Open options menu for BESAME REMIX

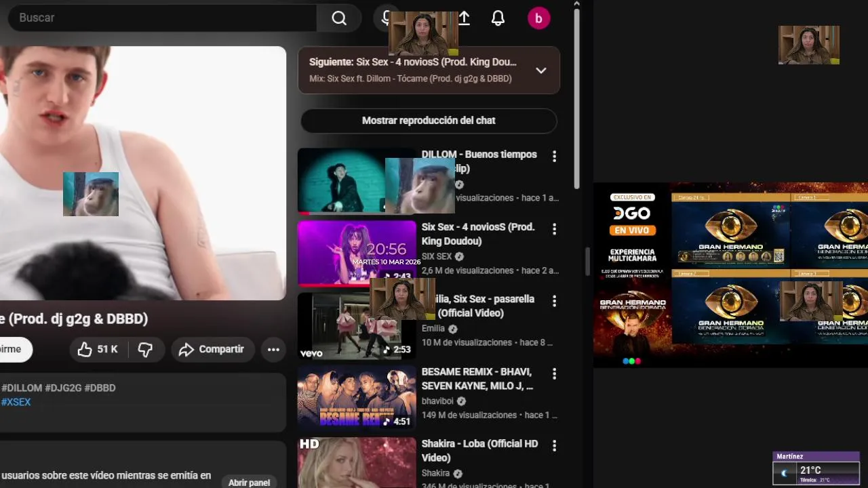click(x=554, y=374)
